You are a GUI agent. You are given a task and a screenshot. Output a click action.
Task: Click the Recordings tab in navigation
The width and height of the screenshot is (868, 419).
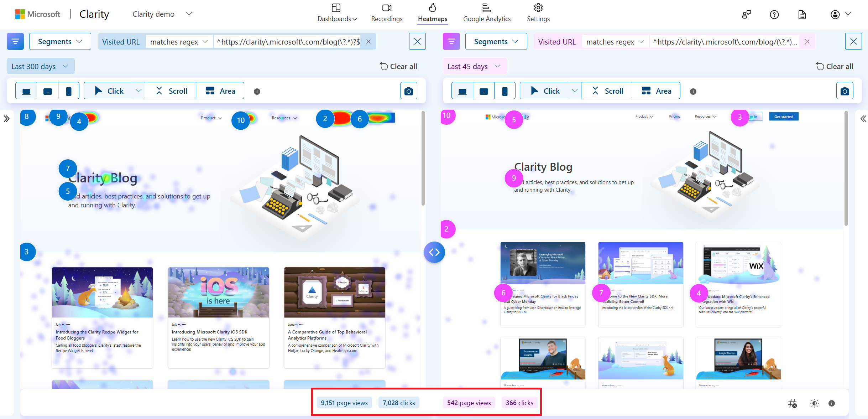pos(386,13)
